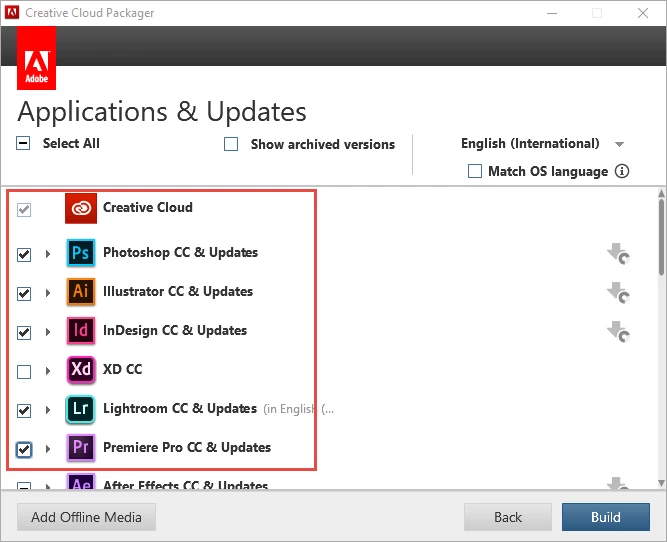The height and width of the screenshot is (542, 667).
Task: Click the Creative Cloud app icon
Action: click(x=81, y=208)
